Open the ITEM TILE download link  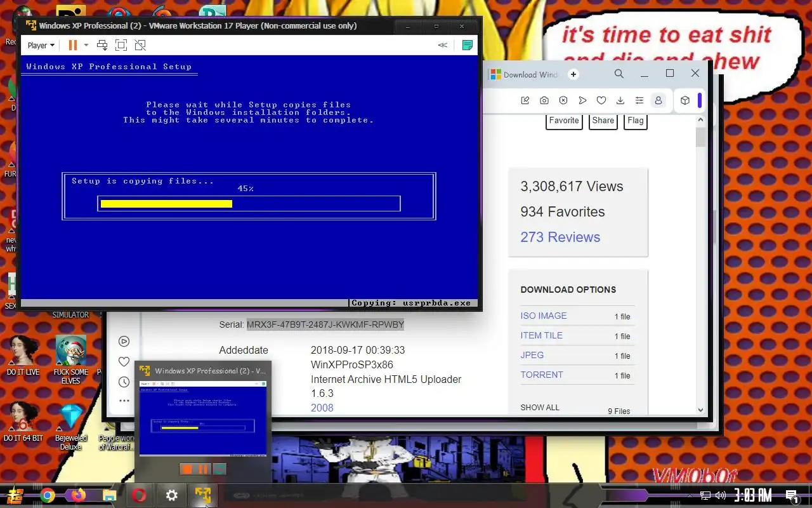541,335
